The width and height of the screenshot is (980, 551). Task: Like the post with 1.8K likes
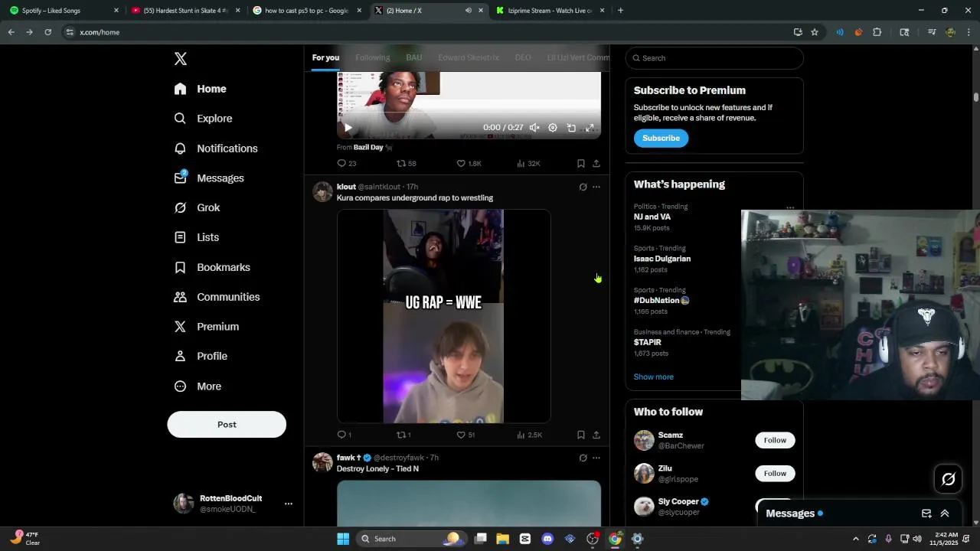click(469, 164)
